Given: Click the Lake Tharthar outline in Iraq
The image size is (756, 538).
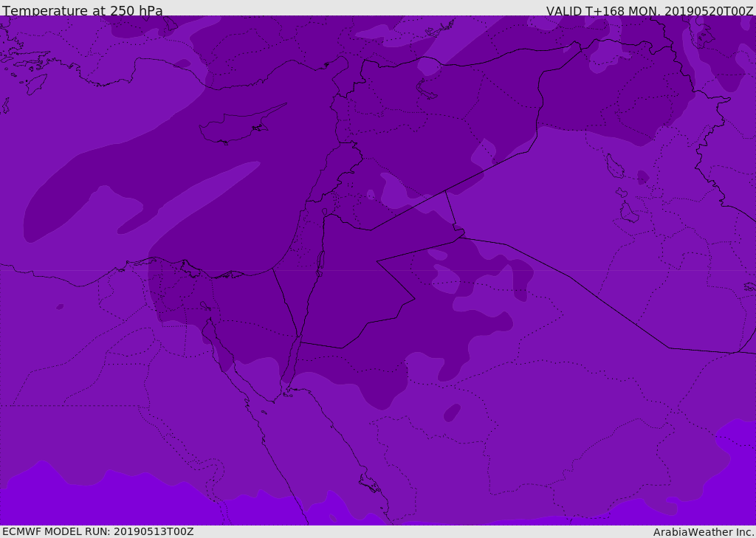Looking at the screenshot, I should [x=614, y=166].
